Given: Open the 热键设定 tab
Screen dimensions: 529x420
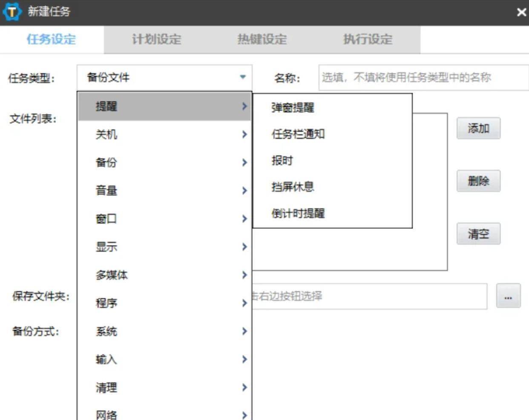Looking at the screenshot, I should (x=262, y=39).
